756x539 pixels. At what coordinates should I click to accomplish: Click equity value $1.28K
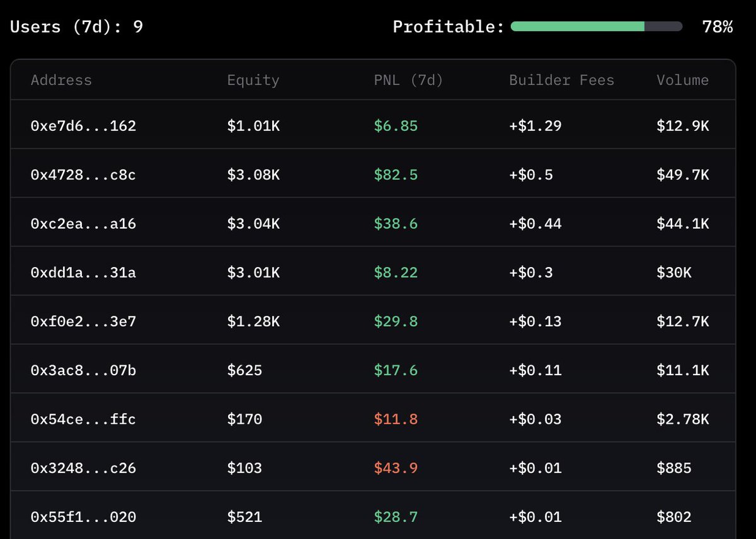point(253,322)
